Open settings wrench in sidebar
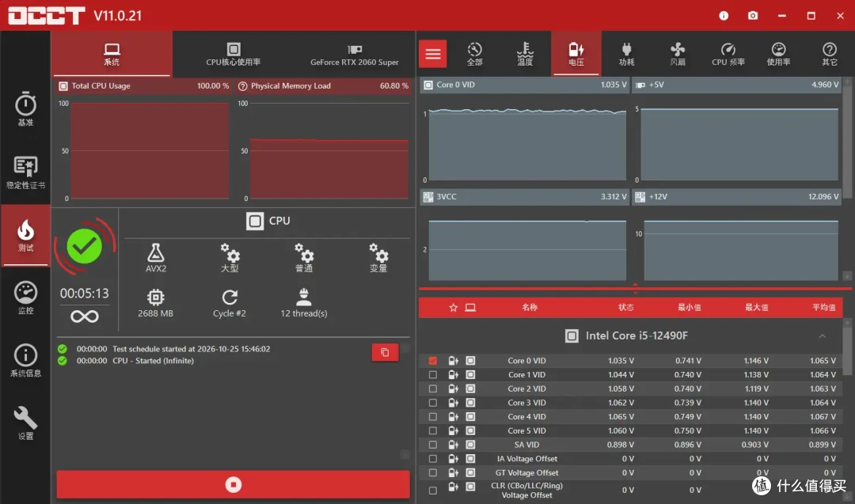This screenshot has height=504, width=855. tap(25, 423)
